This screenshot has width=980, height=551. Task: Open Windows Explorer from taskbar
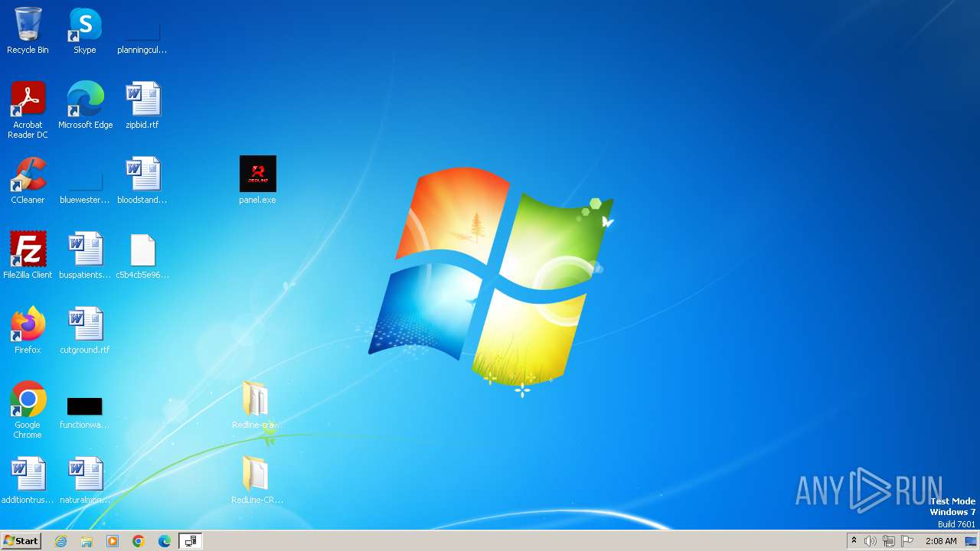(87, 541)
